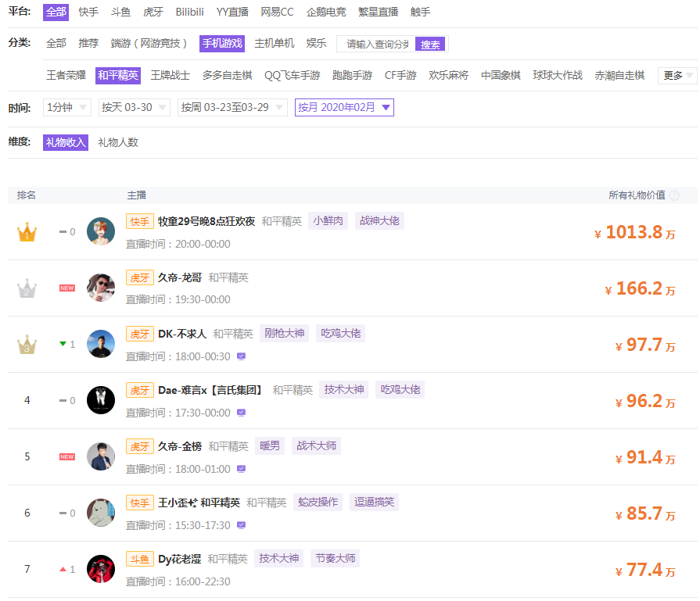Click 暖男 tag on 久帝-金榜

tap(270, 445)
